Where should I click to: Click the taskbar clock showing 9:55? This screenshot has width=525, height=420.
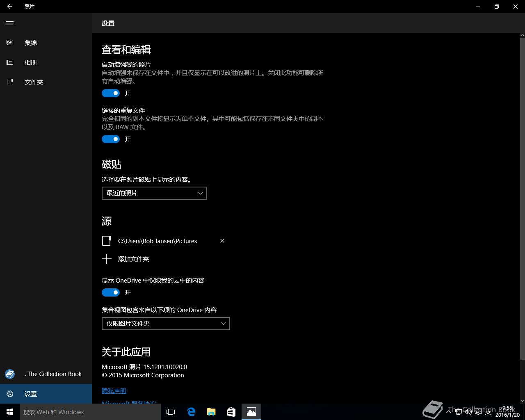point(507,412)
